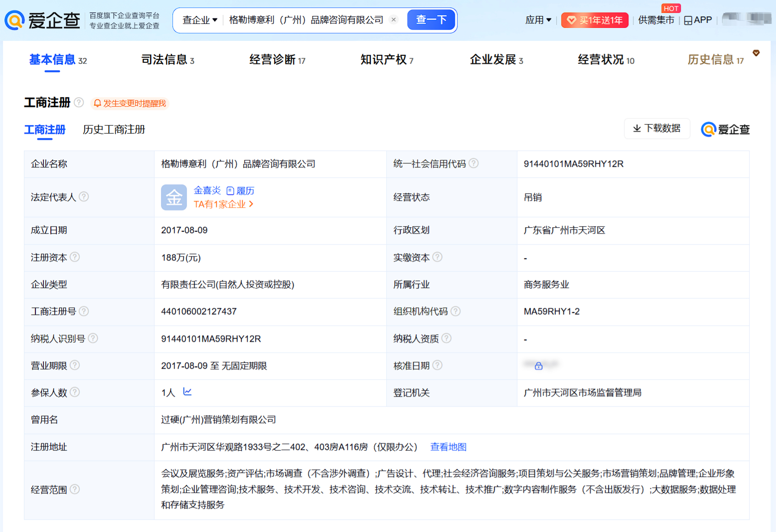The width and height of the screenshot is (776, 532).
Task: Click the help icon next to 纳税人资质
Action: coord(447,338)
